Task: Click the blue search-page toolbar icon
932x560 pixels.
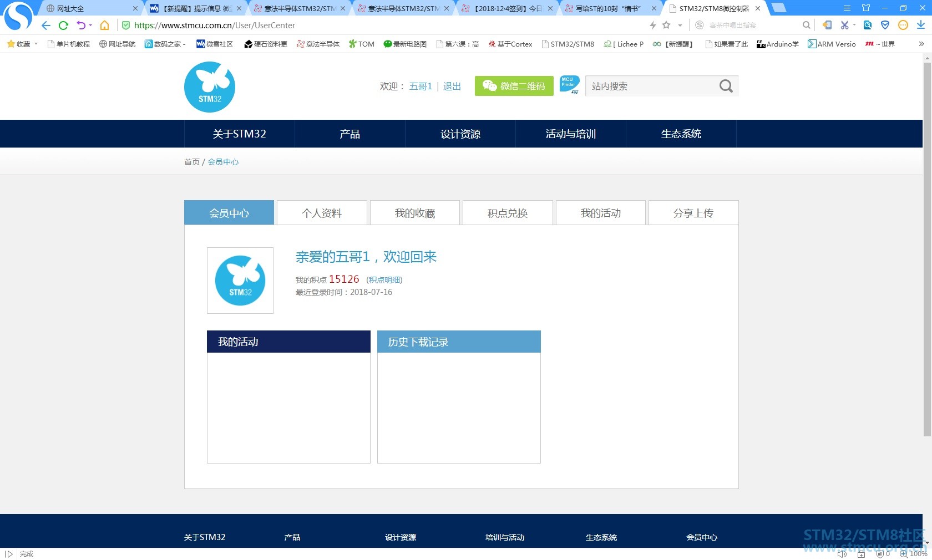Action: (x=868, y=25)
